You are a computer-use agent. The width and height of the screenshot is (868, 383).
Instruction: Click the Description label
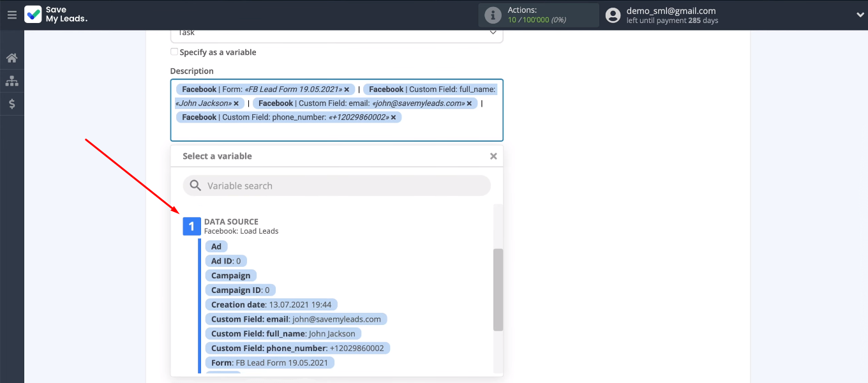192,71
